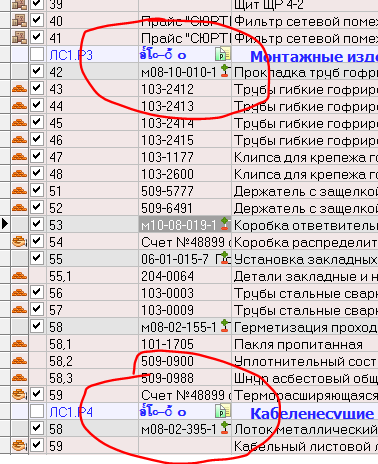Click brick material icon of row 51
Screen dimensions: 378x464
point(19,191)
